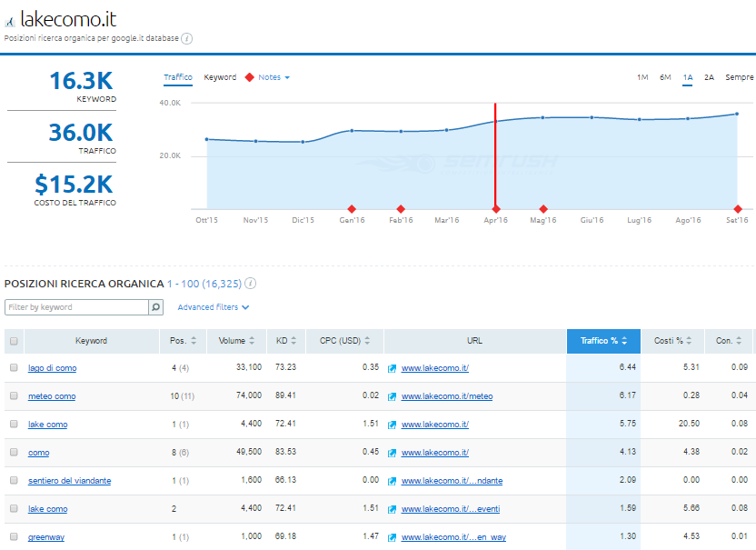Click the info icon beside google.it database

(186, 39)
